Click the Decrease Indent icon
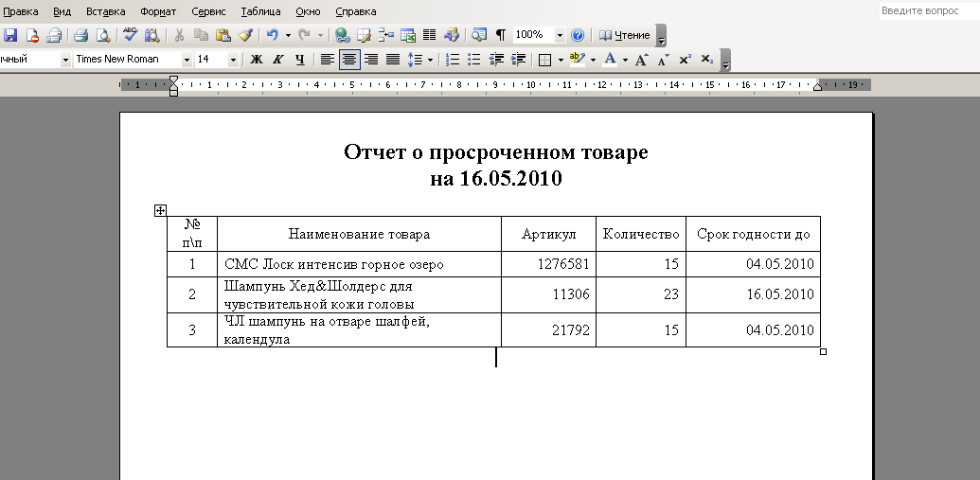The image size is (980, 480). point(496,60)
